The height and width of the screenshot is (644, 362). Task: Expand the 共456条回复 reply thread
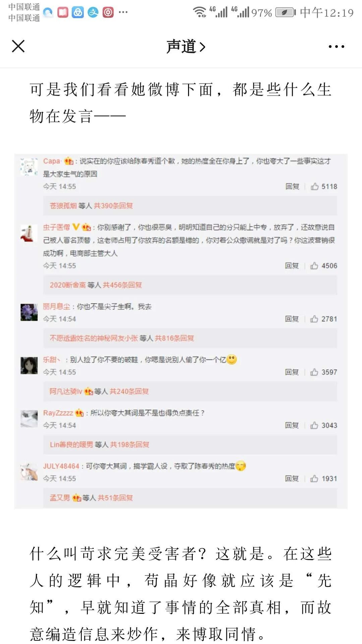click(x=122, y=285)
